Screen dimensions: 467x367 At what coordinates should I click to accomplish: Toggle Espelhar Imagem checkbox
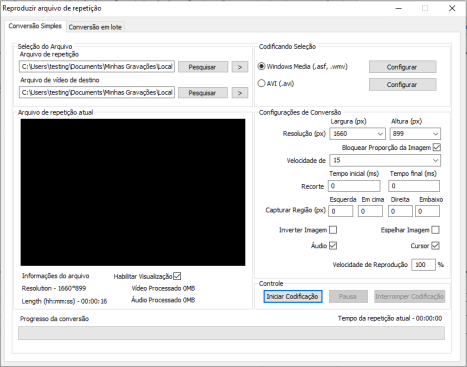tap(435, 230)
